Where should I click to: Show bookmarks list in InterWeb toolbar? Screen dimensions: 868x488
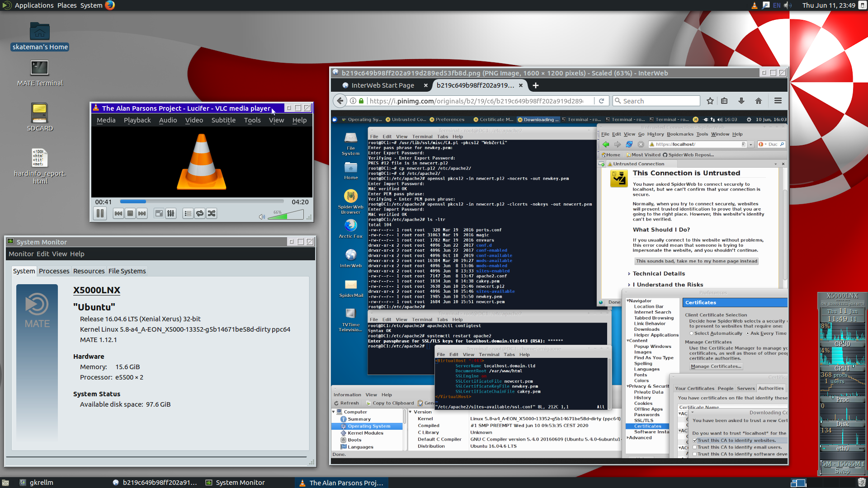pos(725,101)
